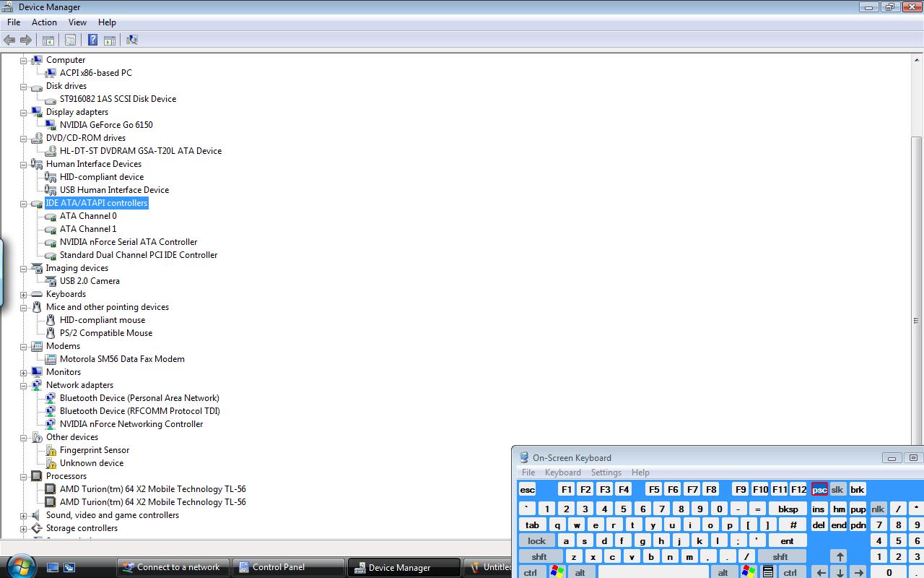Click the HID-compliant mouse icon
This screenshot has width=924, height=578.
[x=51, y=320]
